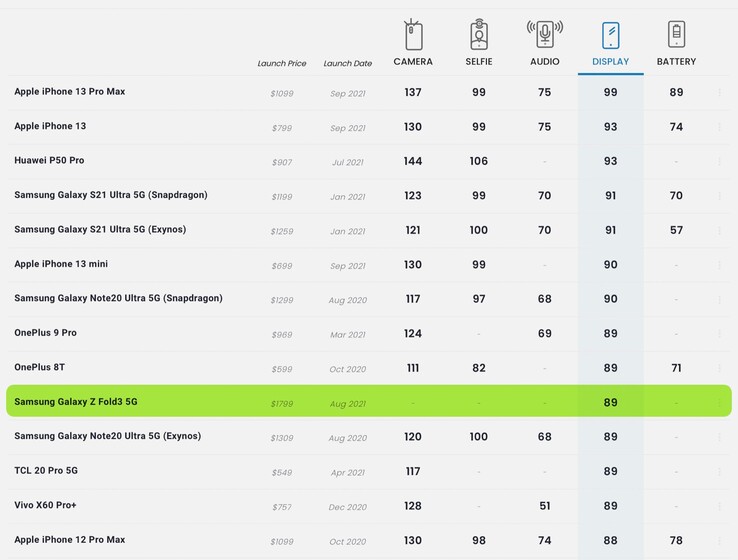
Task: Open Huawei P50 Pro entry
Action: tap(49, 160)
